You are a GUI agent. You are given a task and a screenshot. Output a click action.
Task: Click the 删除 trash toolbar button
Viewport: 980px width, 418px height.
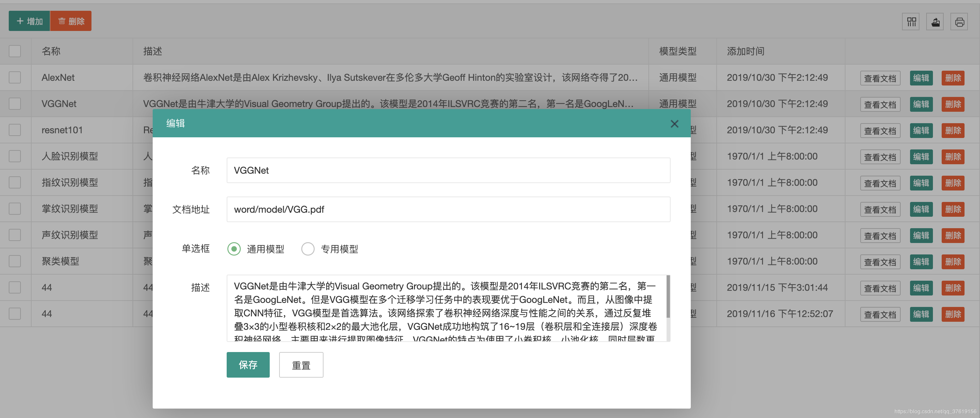(71, 21)
